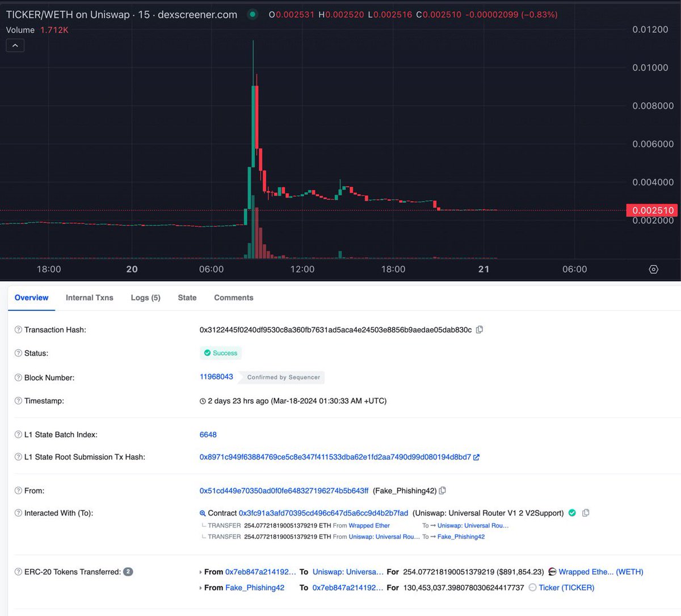Copy the Universal Router contract address
The height and width of the screenshot is (616, 681).
coord(586,513)
